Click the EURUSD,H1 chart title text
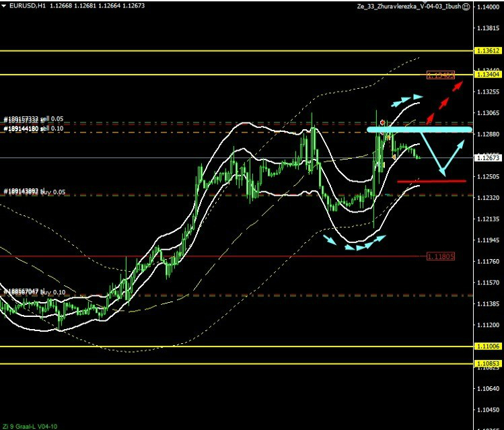The image size is (504, 430). tap(24, 6)
